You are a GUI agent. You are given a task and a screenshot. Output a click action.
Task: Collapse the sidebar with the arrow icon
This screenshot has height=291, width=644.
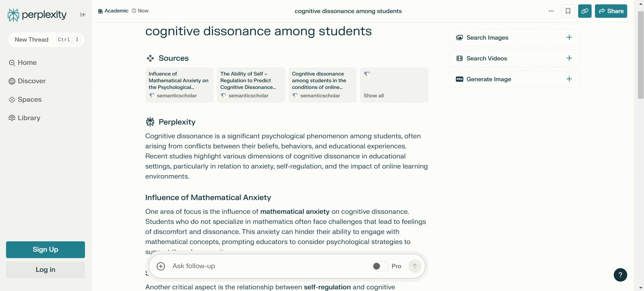(83, 15)
